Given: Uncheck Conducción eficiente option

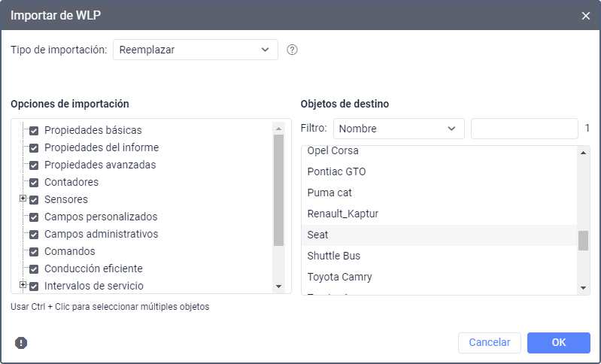Looking at the screenshot, I should coord(34,268).
